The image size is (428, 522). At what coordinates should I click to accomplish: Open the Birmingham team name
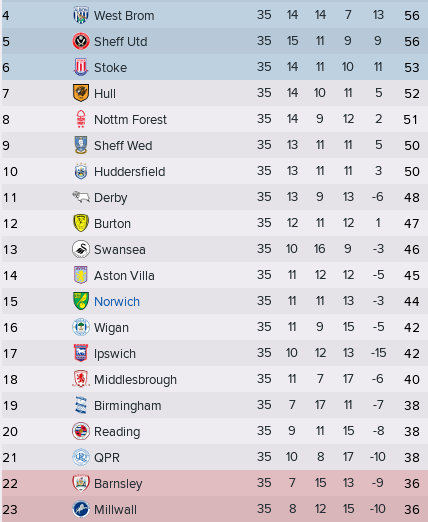click(x=128, y=406)
